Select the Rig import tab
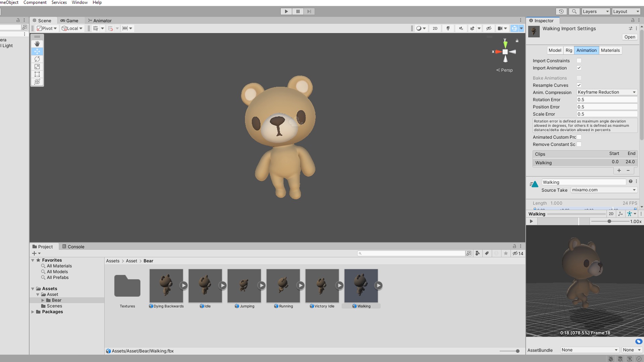Viewport: 644px width, 362px height. pos(569,50)
